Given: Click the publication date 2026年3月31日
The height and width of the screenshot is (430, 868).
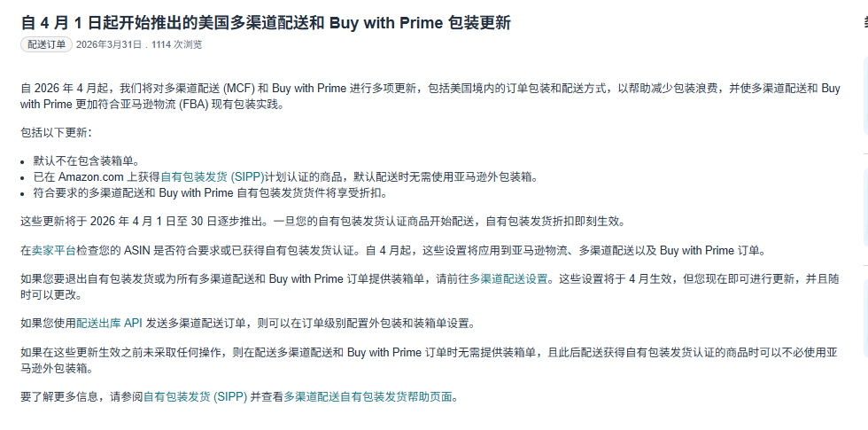Looking at the screenshot, I should [109, 44].
